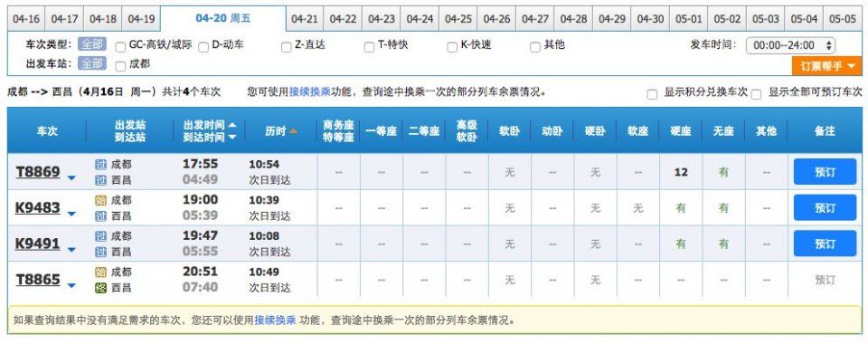Open the 接续换乘 link in yellow notice
The width and height of the screenshot is (868, 344).
275,320
